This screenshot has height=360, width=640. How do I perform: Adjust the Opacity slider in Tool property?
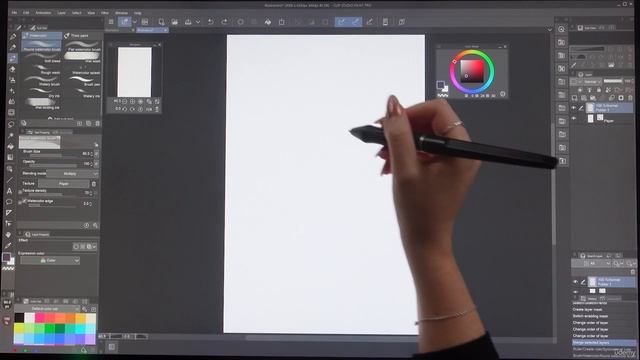tap(52, 166)
